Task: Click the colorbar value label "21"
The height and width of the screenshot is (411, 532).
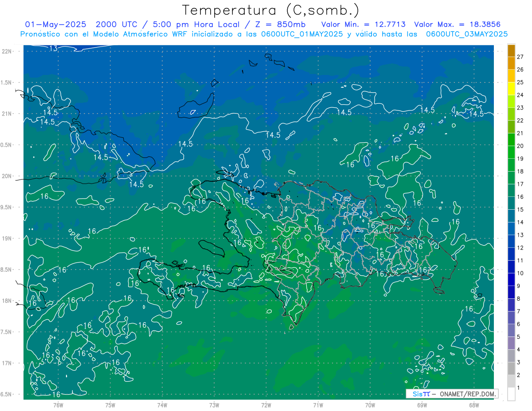Action: click(520, 133)
